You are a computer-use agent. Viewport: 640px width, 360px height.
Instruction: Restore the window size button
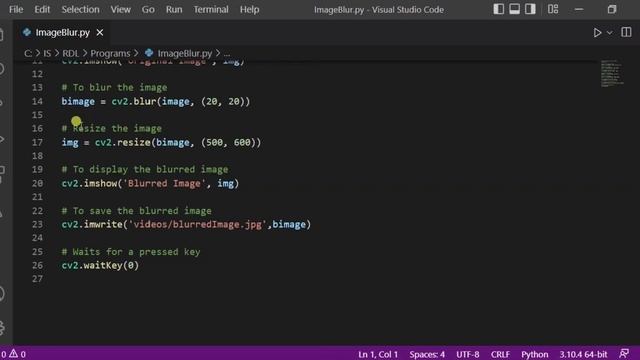tap(611, 9)
